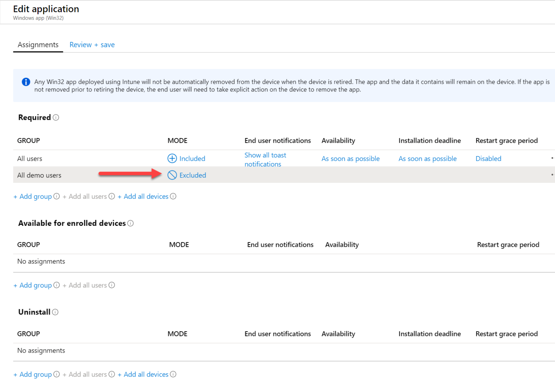
Task: Add all devices to Required assignments
Action: click(x=143, y=196)
